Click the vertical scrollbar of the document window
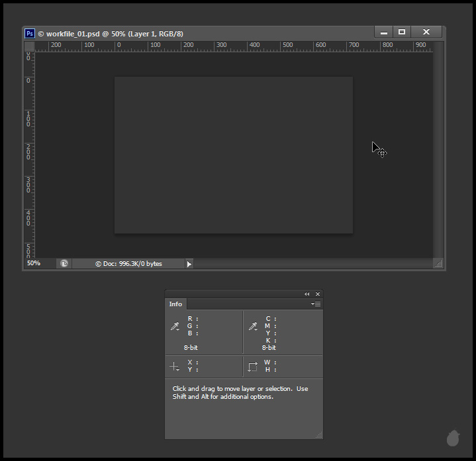476x461 pixels. [x=438, y=152]
